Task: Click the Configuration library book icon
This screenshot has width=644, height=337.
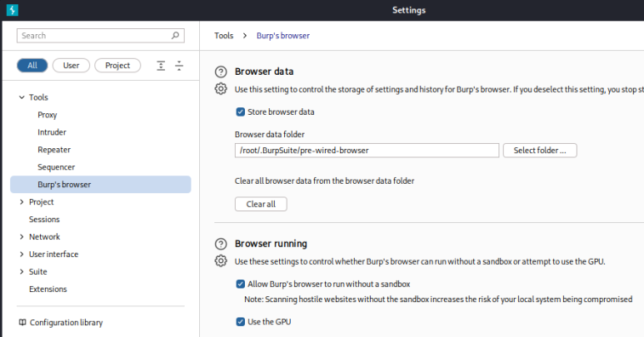Action: (22, 322)
